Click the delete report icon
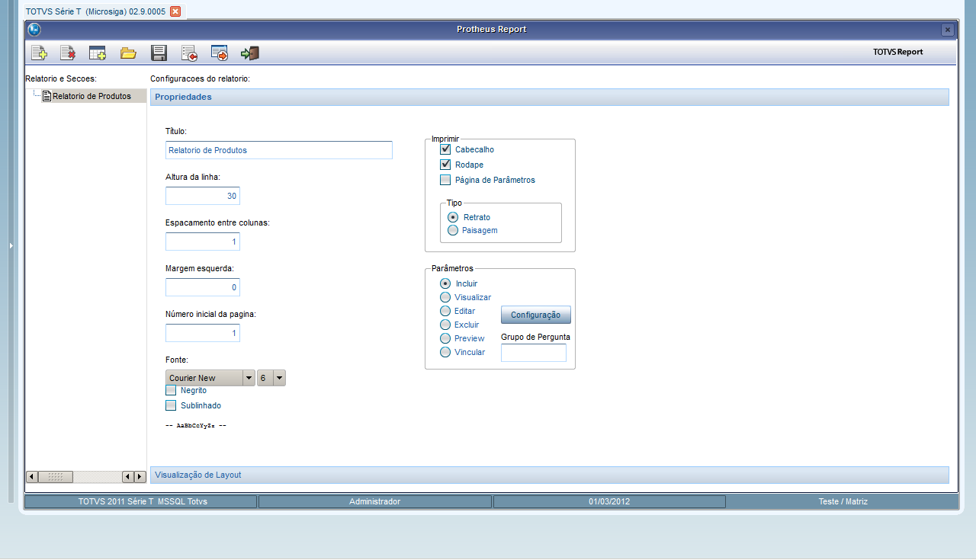Screen dimensions: 976x560 [x=68, y=53]
